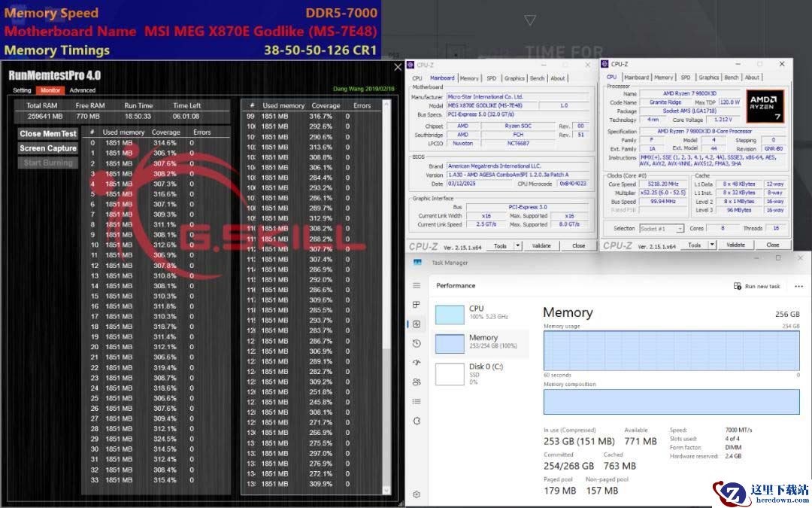
Task: Click Close button in right CPU-Z window
Action: (773, 245)
